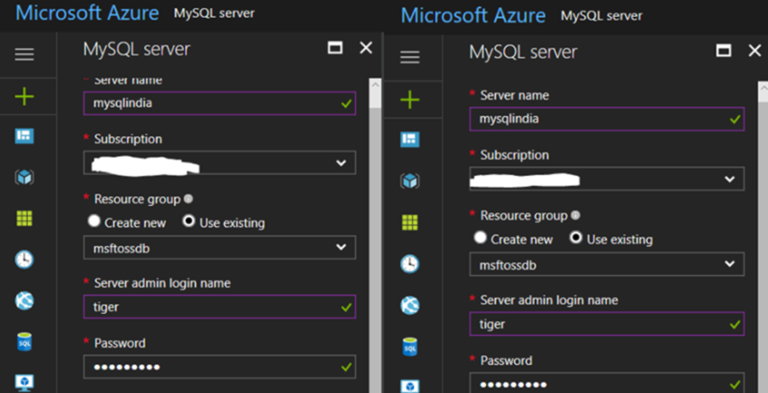Viewport: 768px width, 393px height.
Task: Click Resource group info icon in left window
Action: 188,198
